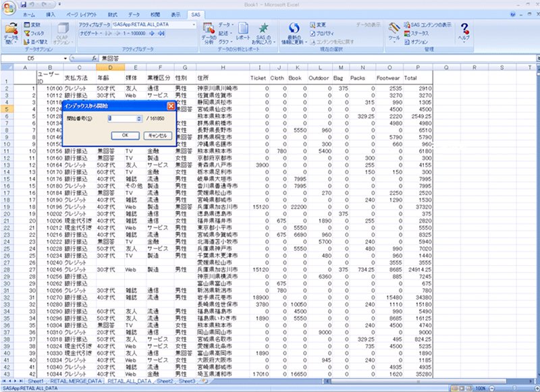Click キャンセル in the dialog
Viewport: 540px width, 392px height.
click(x=158, y=136)
